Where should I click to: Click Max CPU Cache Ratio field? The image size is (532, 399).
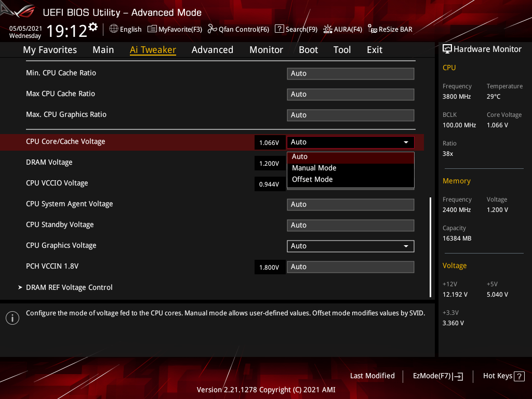(351, 95)
